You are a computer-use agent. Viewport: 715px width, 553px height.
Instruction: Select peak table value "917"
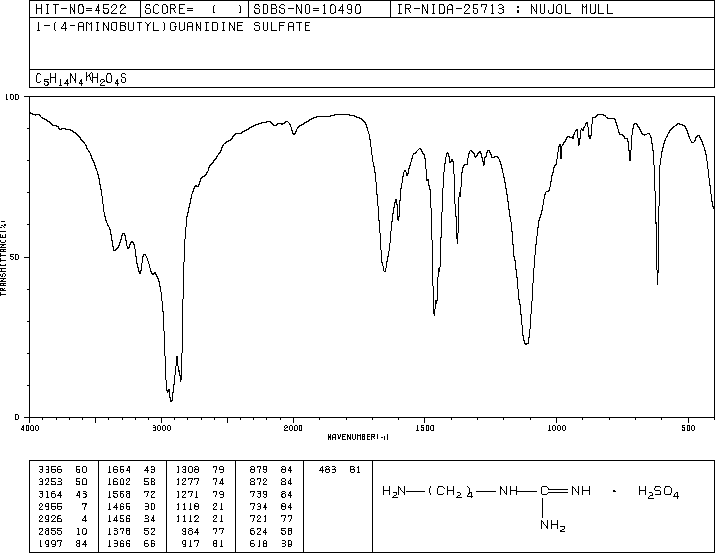190,543
